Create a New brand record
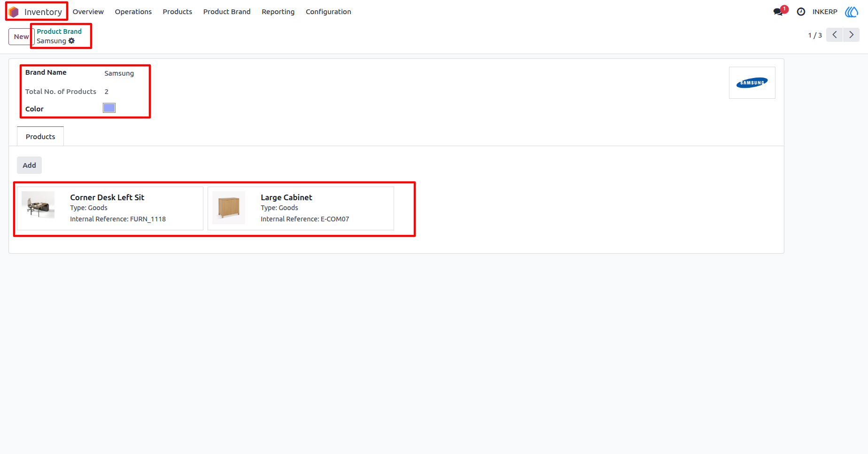 (21, 37)
